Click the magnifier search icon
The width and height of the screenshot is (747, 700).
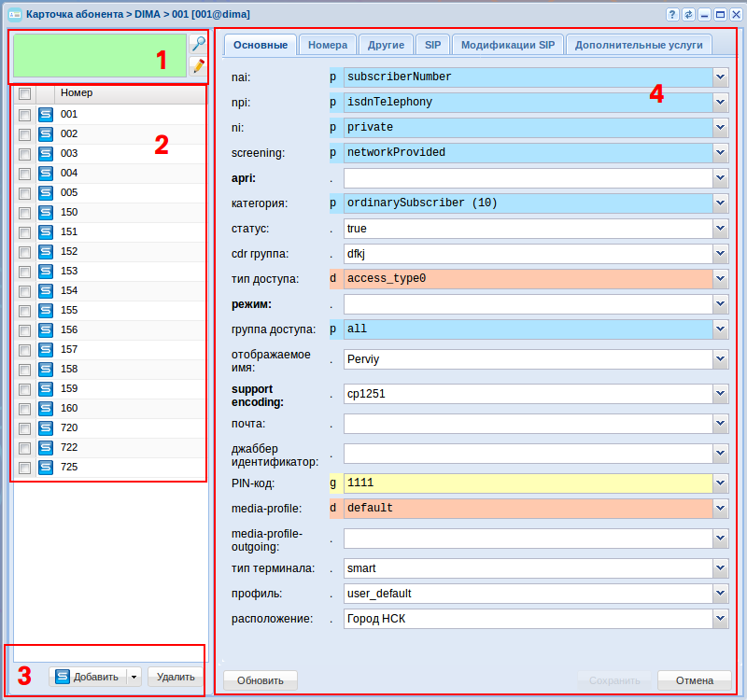pos(198,44)
